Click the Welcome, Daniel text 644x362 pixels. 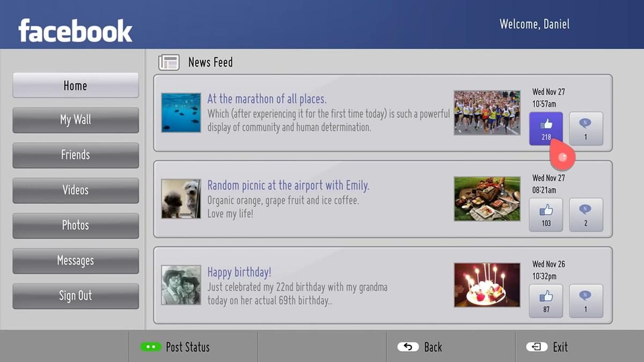click(535, 24)
